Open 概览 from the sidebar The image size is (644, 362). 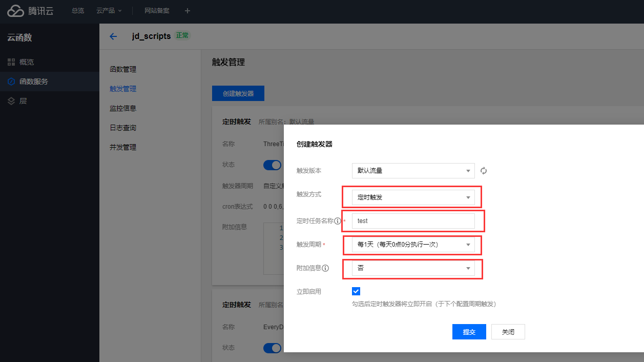[26, 62]
